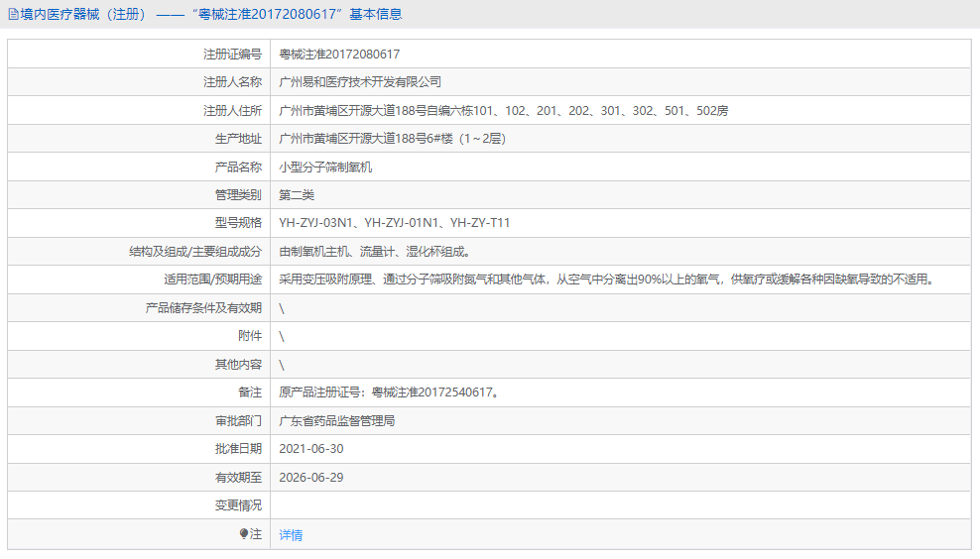Click the 附件 label
This screenshot has width=980, height=559.
pyautogui.click(x=250, y=336)
